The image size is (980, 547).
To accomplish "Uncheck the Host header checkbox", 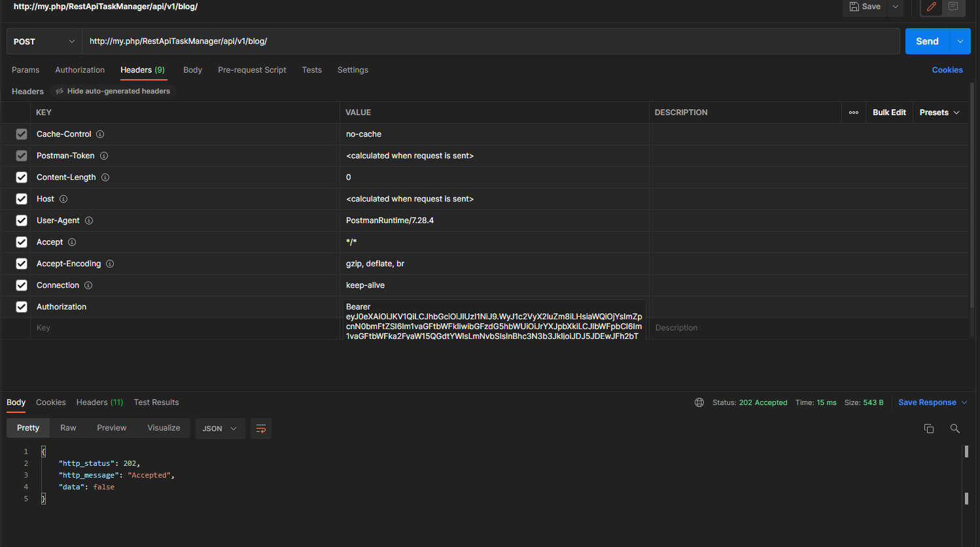I will point(22,199).
